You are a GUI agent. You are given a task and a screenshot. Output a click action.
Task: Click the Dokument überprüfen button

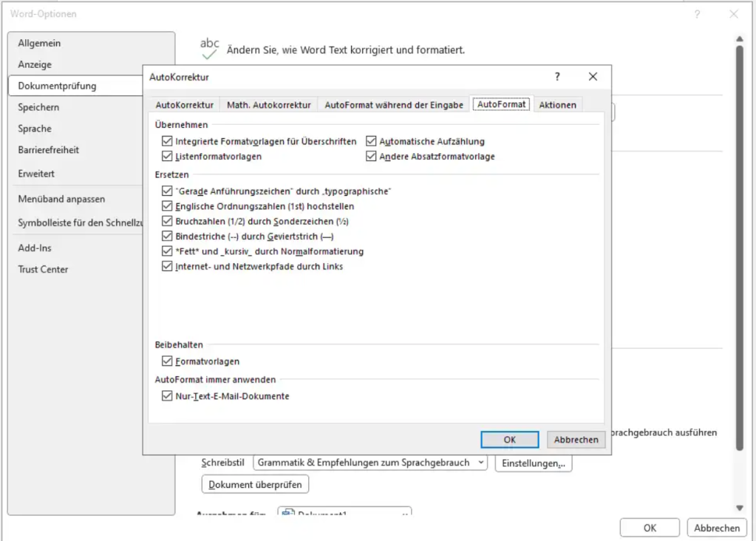click(x=254, y=484)
